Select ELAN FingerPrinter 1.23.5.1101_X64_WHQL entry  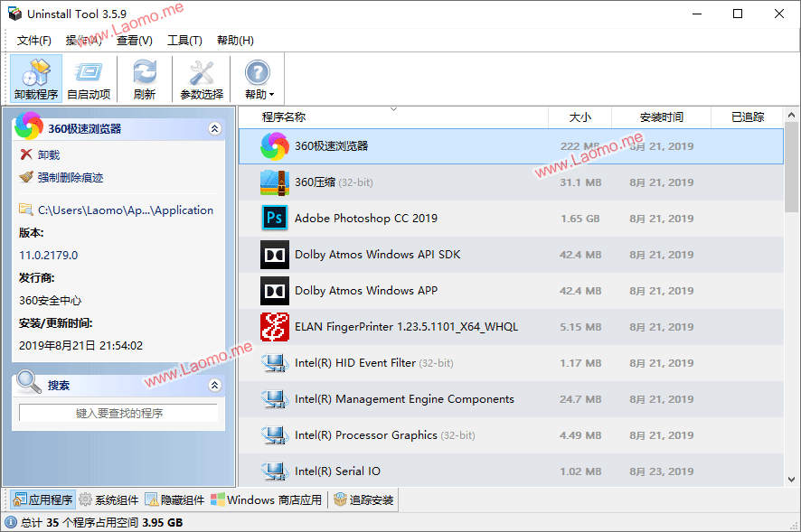(x=406, y=327)
